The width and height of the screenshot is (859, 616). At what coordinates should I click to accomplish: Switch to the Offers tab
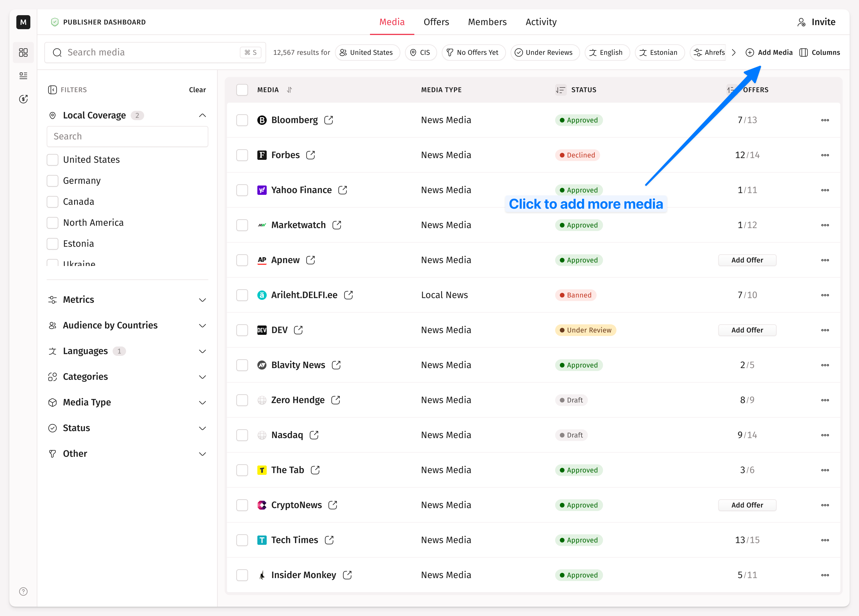(436, 22)
